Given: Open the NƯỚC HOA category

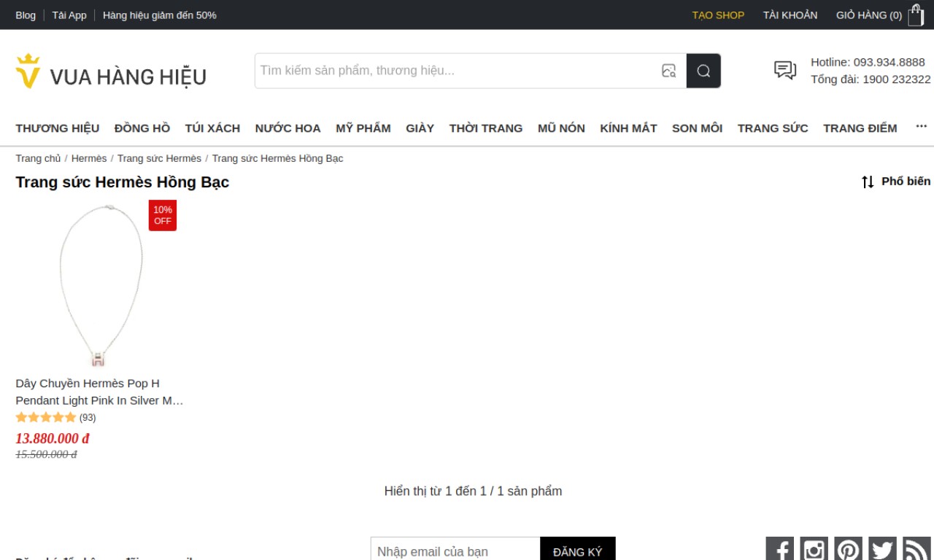Looking at the screenshot, I should [288, 128].
